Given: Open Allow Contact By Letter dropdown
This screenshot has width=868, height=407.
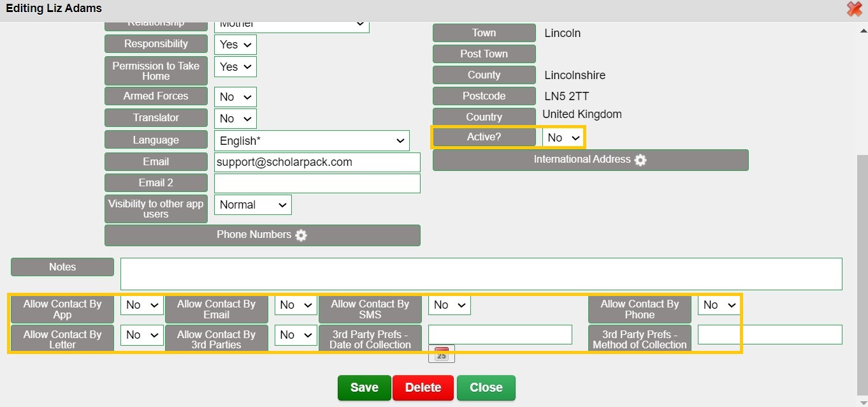Looking at the screenshot, I should pyautogui.click(x=142, y=335).
